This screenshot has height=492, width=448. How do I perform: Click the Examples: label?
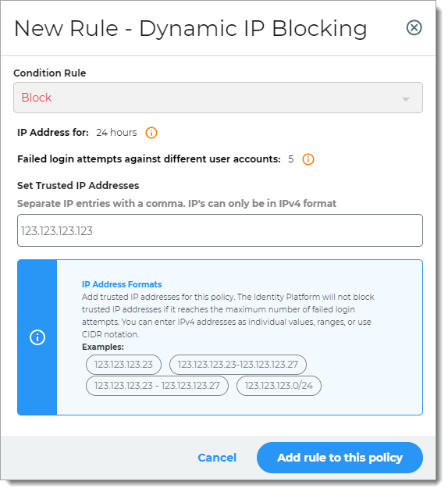coord(103,347)
